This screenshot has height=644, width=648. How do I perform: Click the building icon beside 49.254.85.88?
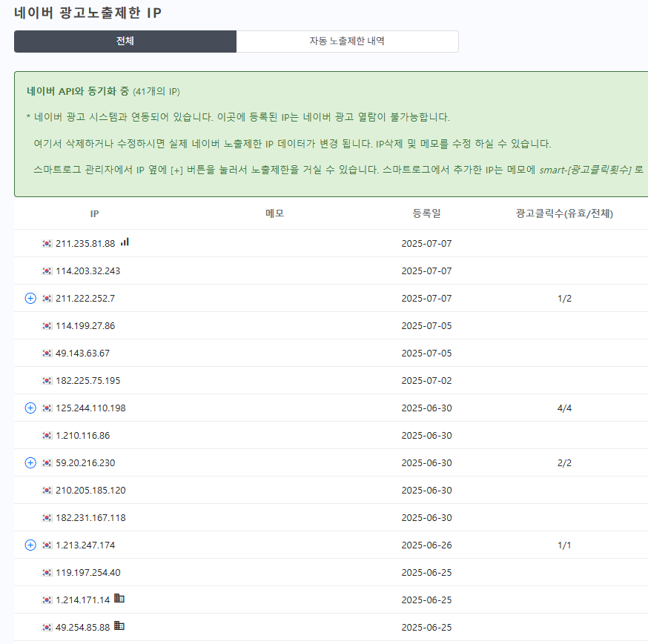pyautogui.click(x=119, y=625)
